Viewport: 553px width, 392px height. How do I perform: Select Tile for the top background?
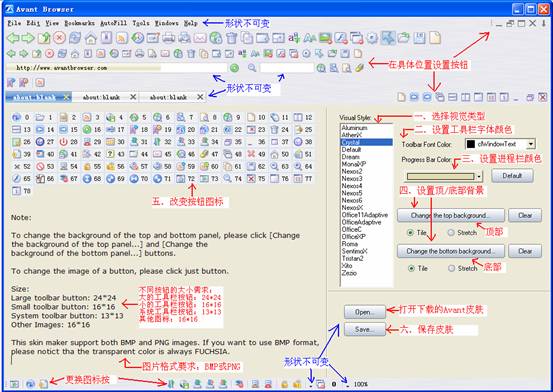click(x=410, y=233)
